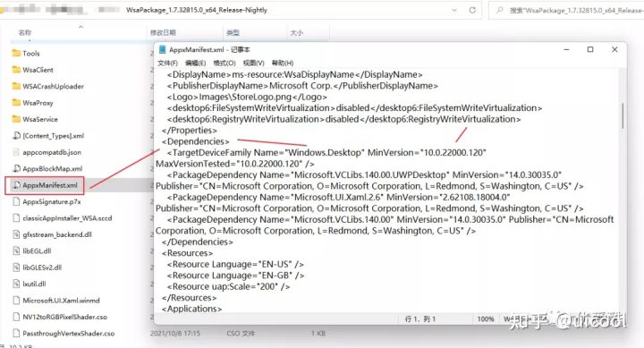Select the libEGL.dll file
This screenshot has height=348, width=644.
point(32,251)
